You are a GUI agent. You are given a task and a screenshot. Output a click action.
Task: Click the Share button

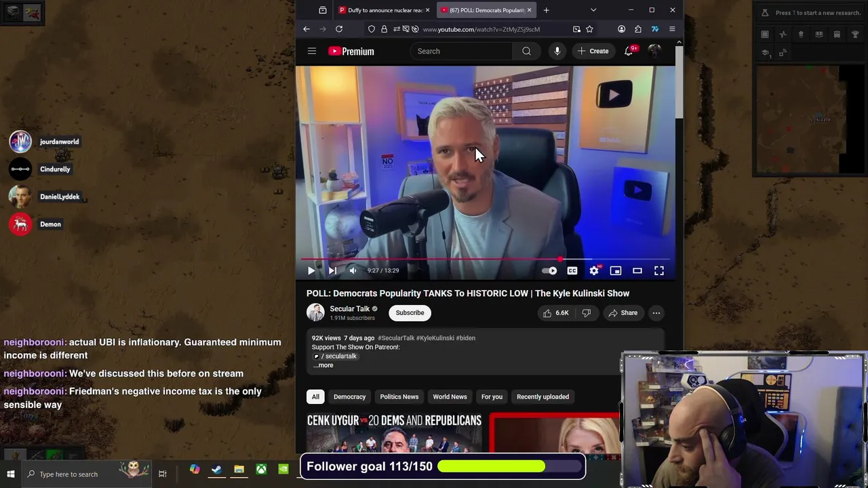tap(623, 313)
